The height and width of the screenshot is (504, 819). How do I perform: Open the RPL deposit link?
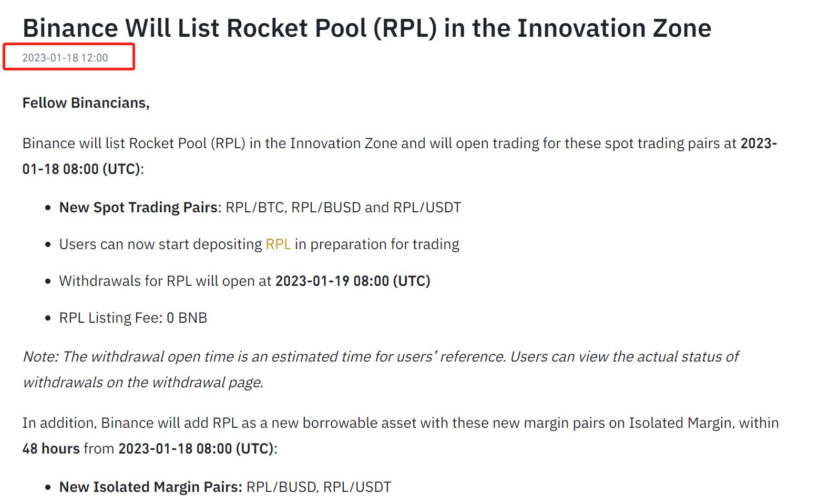click(x=278, y=244)
